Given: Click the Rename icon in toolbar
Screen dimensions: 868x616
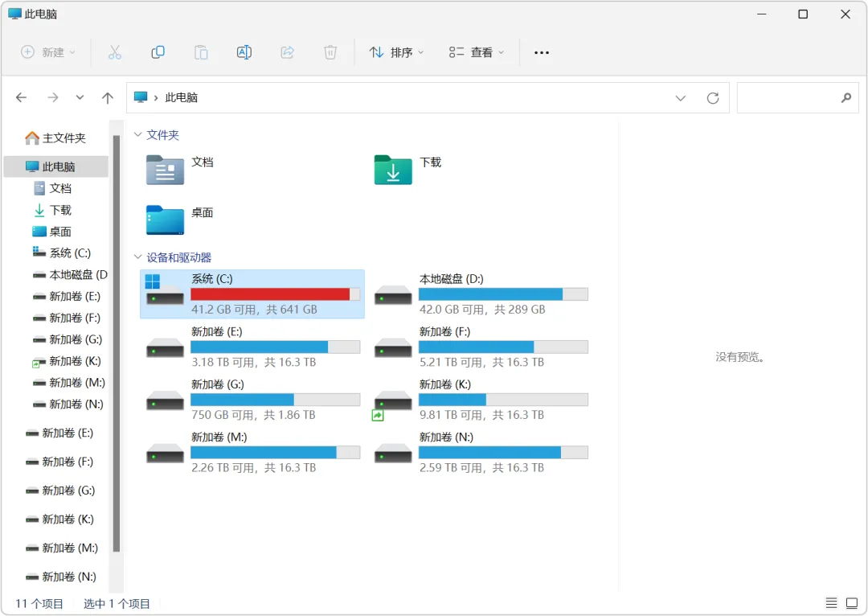Looking at the screenshot, I should coord(244,52).
